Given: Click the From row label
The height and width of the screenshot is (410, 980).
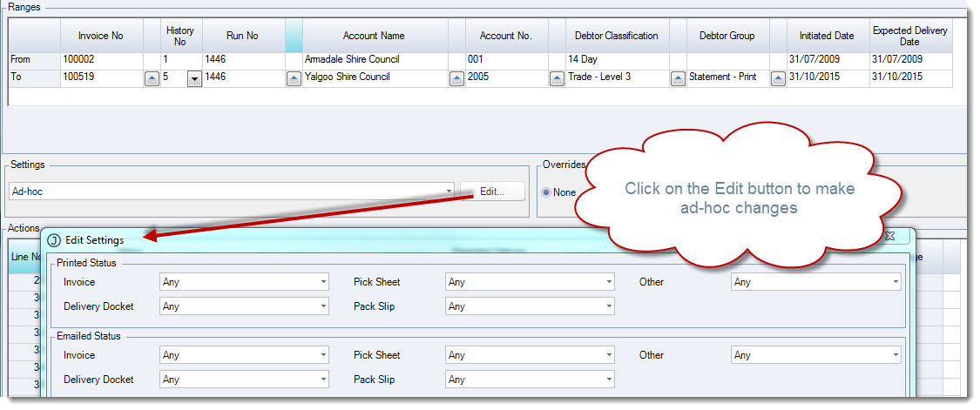Looking at the screenshot, I should click(x=34, y=60).
